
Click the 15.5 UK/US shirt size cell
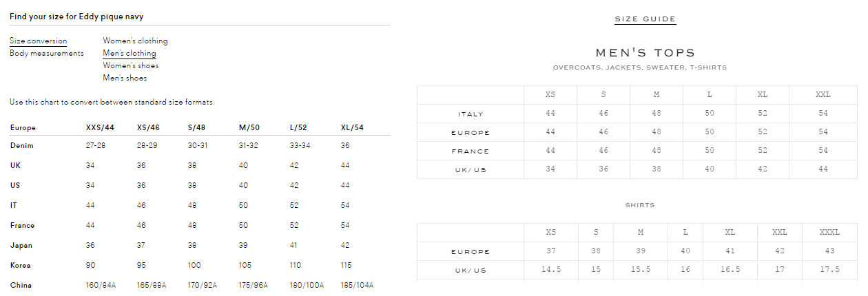(641, 269)
